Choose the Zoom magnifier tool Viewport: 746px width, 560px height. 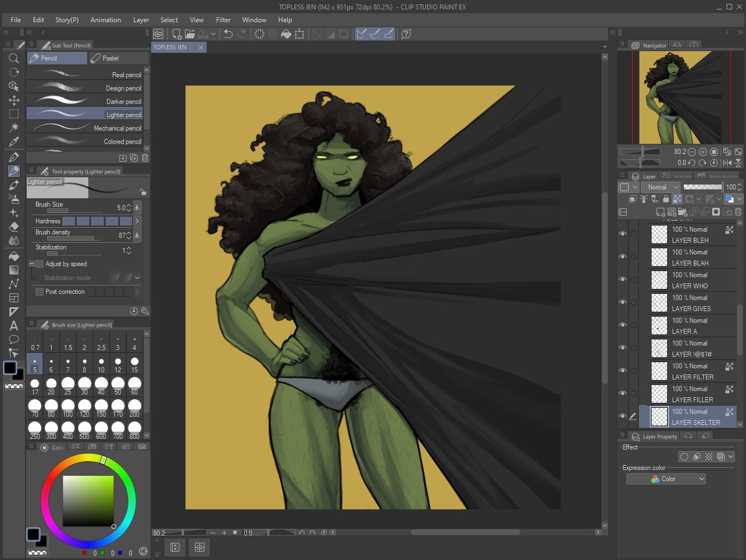click(14, 58)
